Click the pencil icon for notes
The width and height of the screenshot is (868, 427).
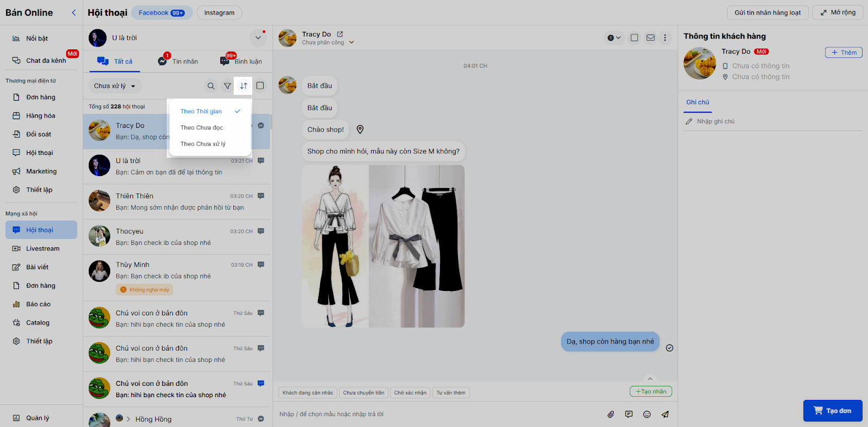689,121
